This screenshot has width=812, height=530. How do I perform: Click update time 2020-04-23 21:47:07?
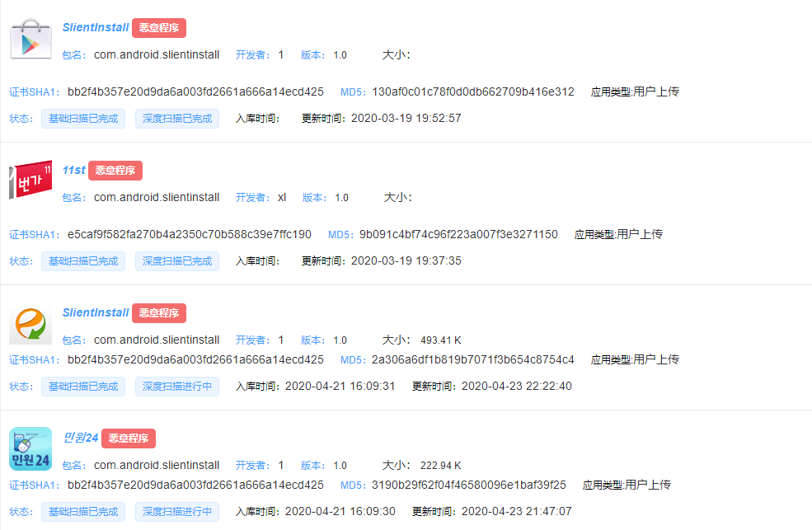517,511
